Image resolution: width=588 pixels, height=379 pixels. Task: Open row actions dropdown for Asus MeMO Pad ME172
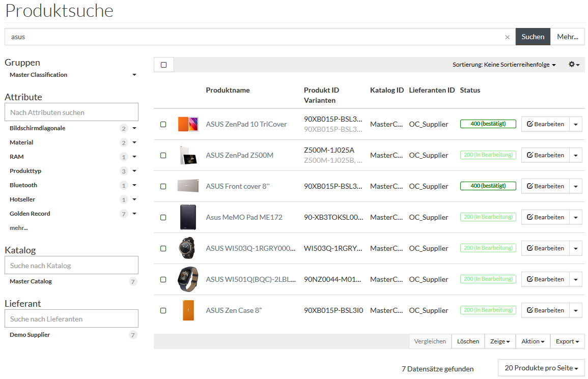[576, 217]
